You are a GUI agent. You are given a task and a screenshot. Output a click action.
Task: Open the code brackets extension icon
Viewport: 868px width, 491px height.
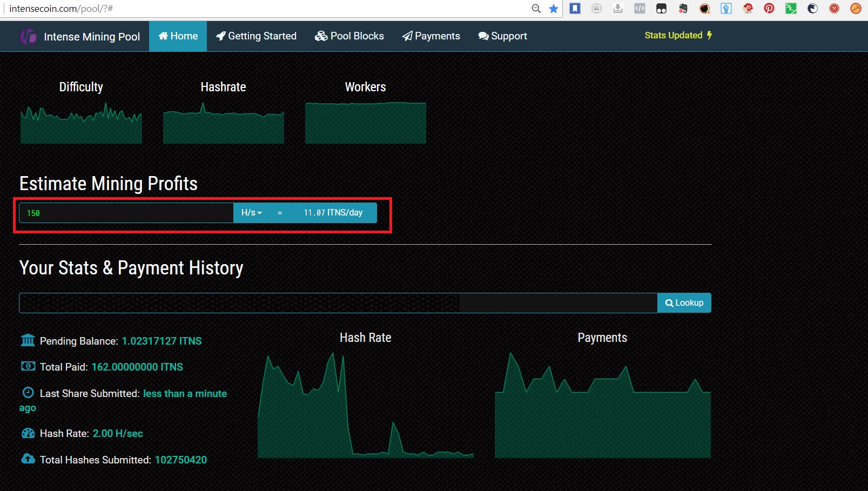point(640,9)
